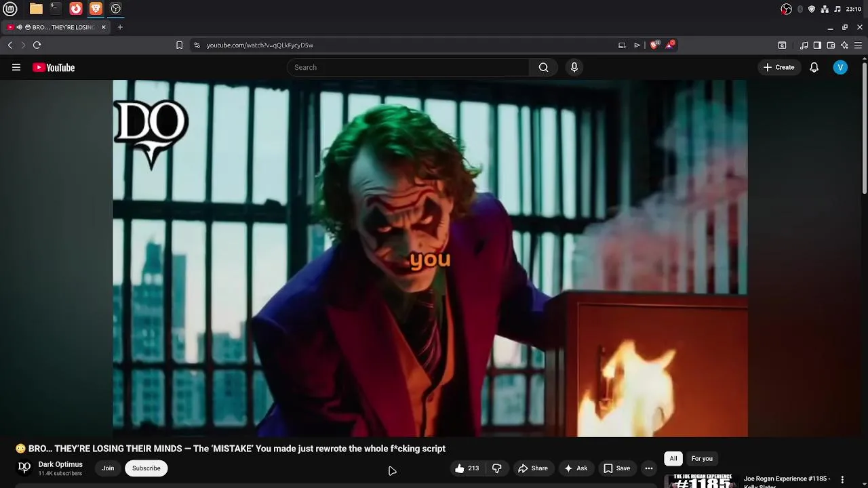
Task: Like the video with 213 likes
Action: (x=467, y=468)
